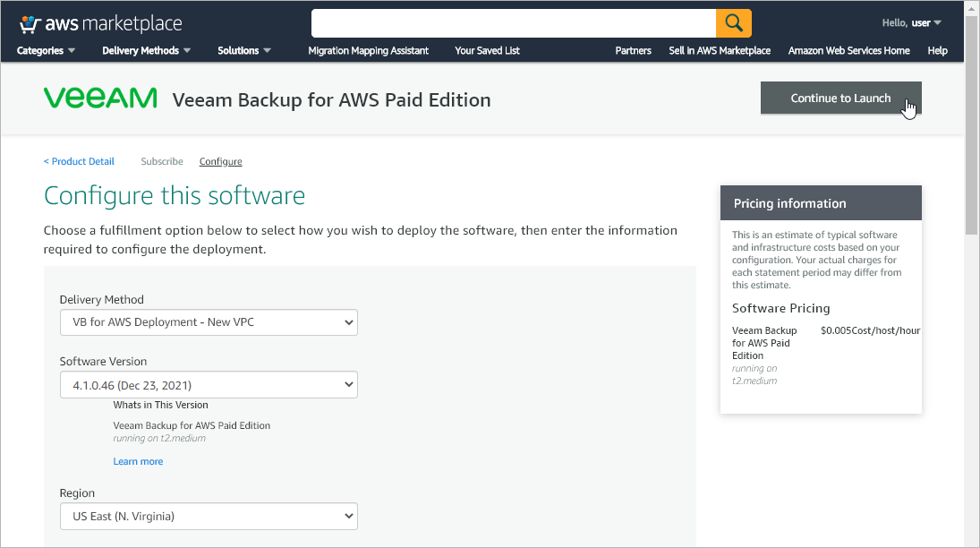Click the AWS Marketplace logo

point(101,23)
